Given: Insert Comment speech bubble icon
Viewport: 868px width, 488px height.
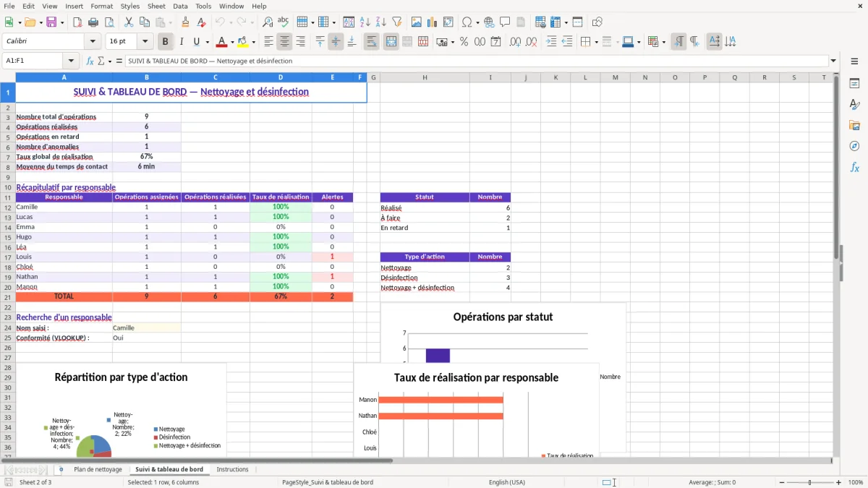Looking at the screenshot, I should click(x=505, y=22).
